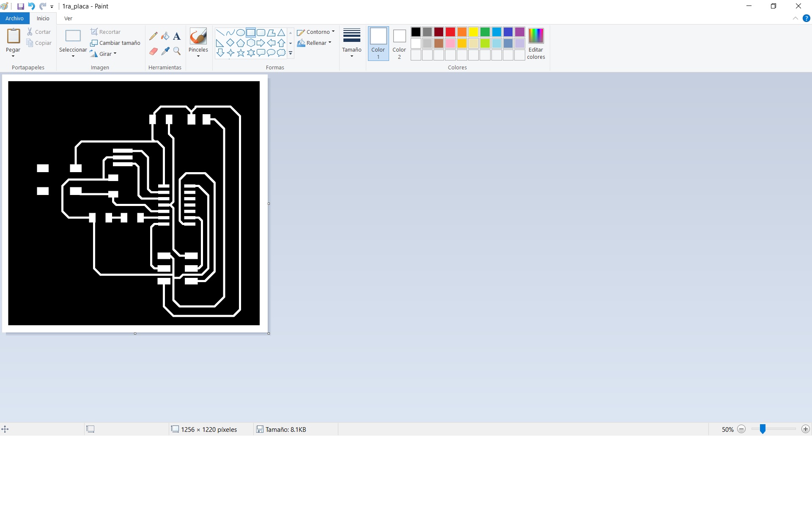This screenshot has height=516, width=812.
Task: Expand the shapes gallery more arrow
Action: pos(291,53)
